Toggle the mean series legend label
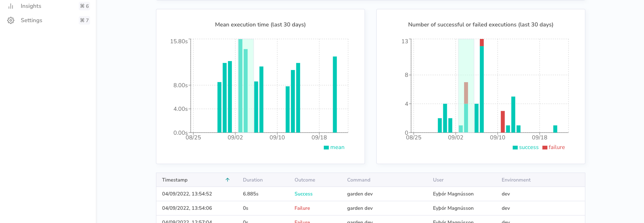The image size is (644, 223). [x=337, y=147]
